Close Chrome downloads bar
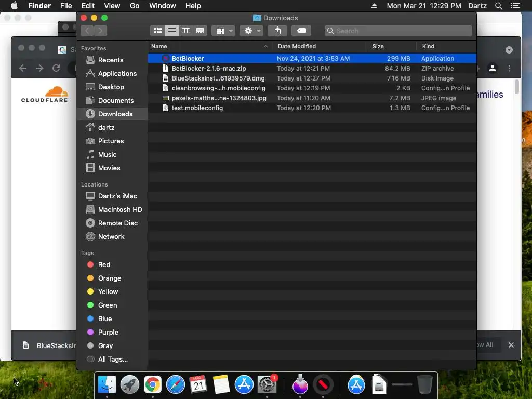The image size is (532, 399). (x=511, y=345)
